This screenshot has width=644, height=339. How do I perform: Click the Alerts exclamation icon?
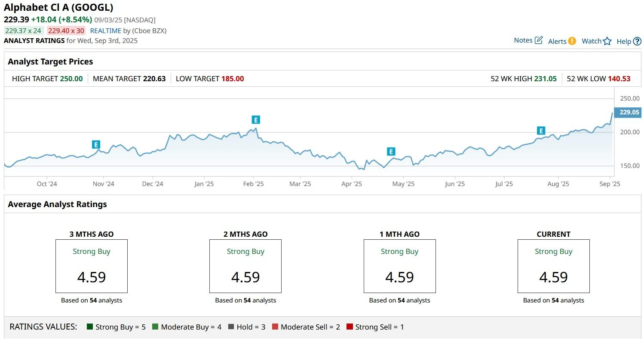click(x=572, y=41)
